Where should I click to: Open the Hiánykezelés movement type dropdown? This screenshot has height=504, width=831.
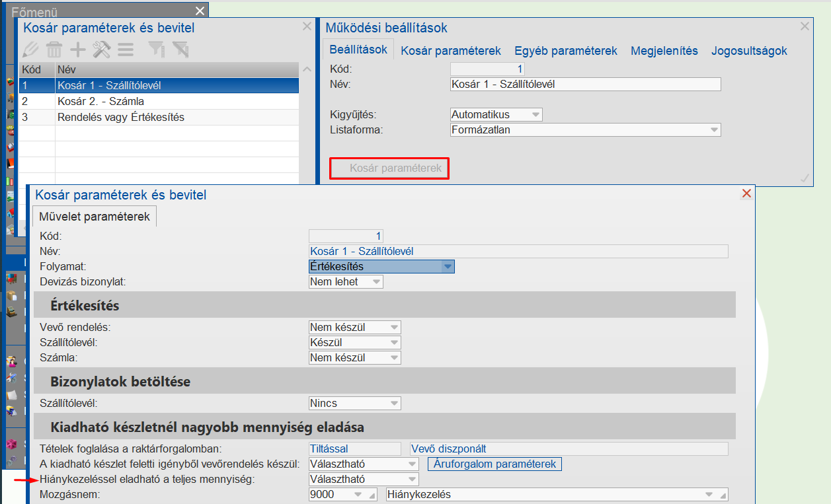pos(557,495)
